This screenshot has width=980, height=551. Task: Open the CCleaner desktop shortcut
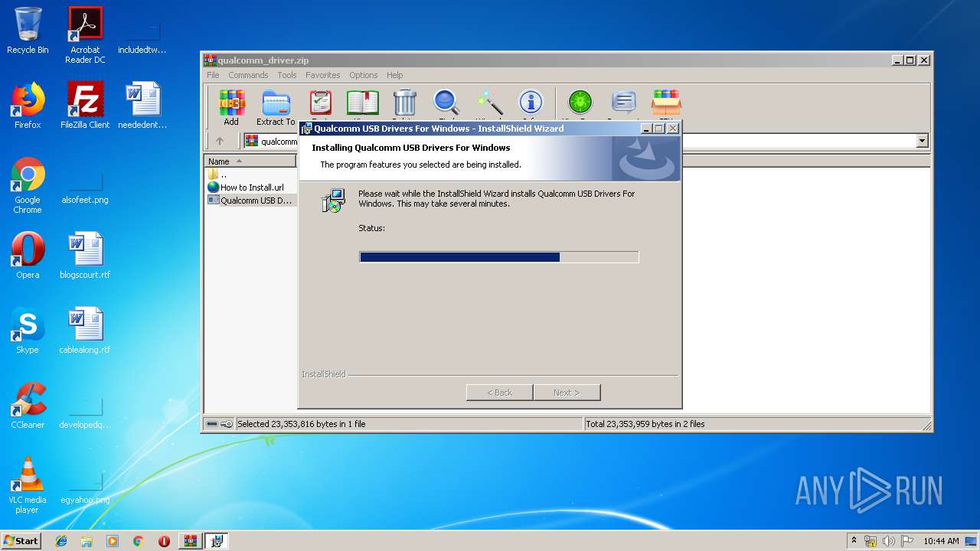[28, 406]
